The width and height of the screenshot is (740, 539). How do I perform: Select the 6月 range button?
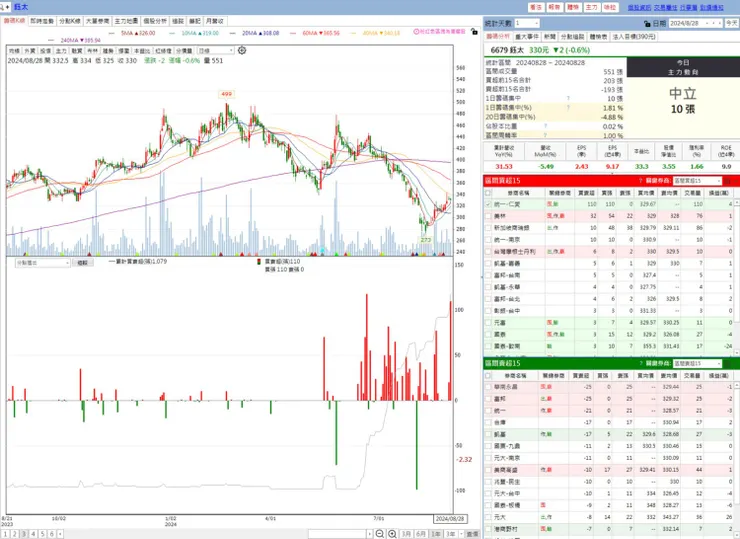point(421,534)
